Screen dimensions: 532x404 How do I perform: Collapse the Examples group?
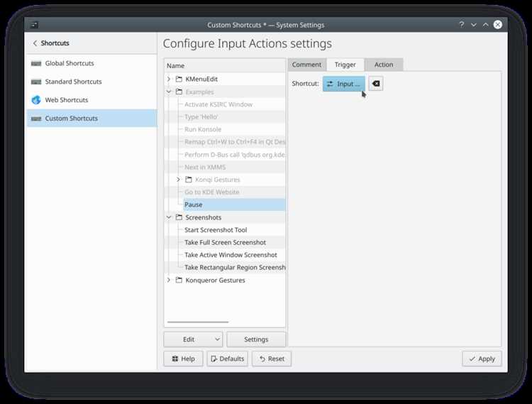(169, 92)
